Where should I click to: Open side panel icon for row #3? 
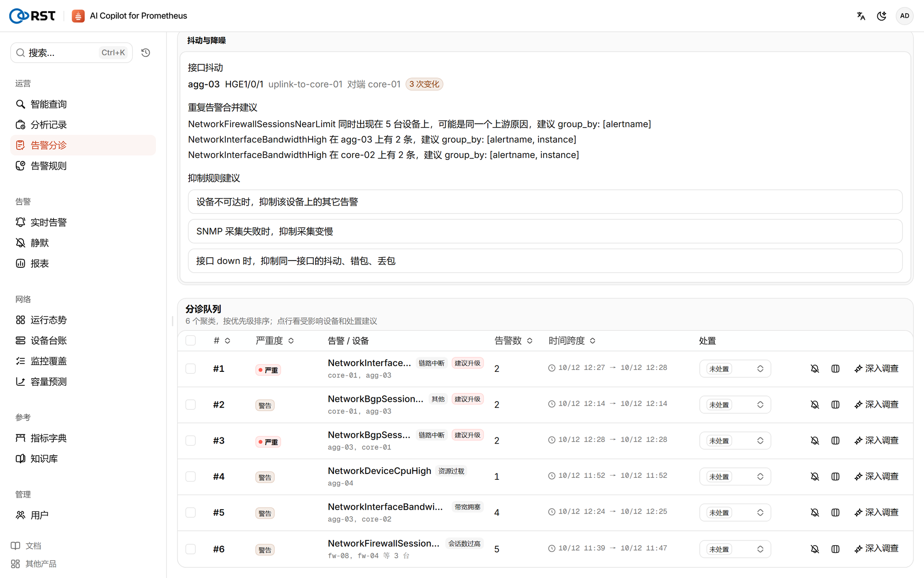(835, 441)
